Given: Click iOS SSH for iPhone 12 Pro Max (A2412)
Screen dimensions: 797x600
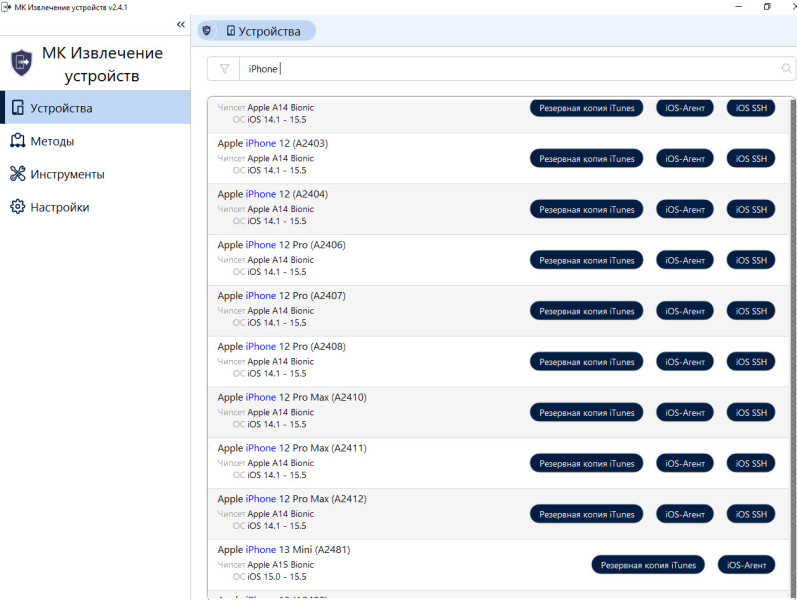Looking at the screenshot, I should coord(751,515).
